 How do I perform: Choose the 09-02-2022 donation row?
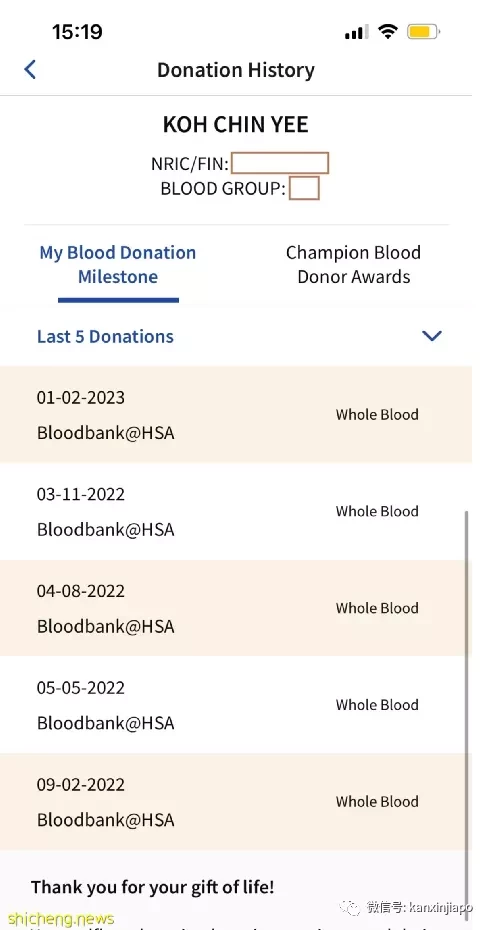point(236,801)
